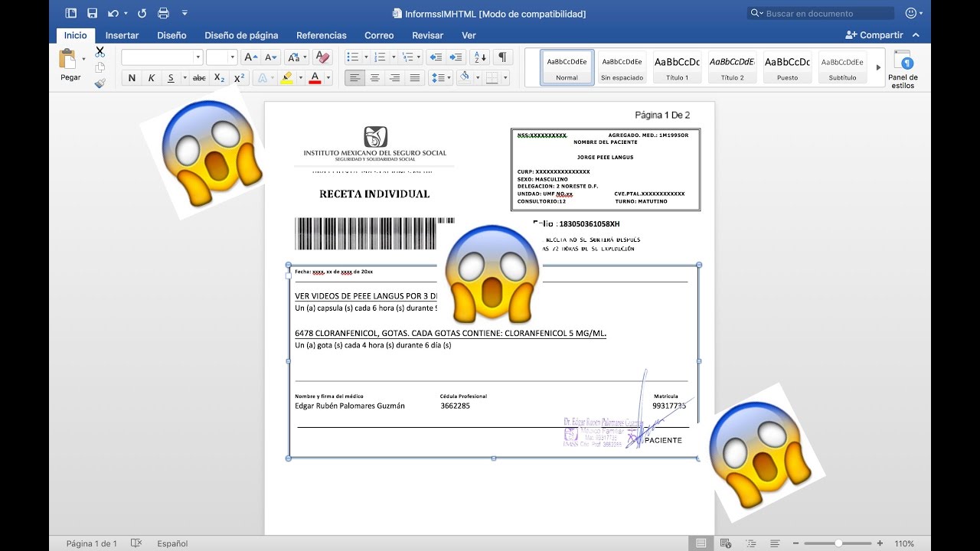980x551 pixels.
Task: Switch to the Revisar tab
Action: pyautogui.click(x=428, y=35)
